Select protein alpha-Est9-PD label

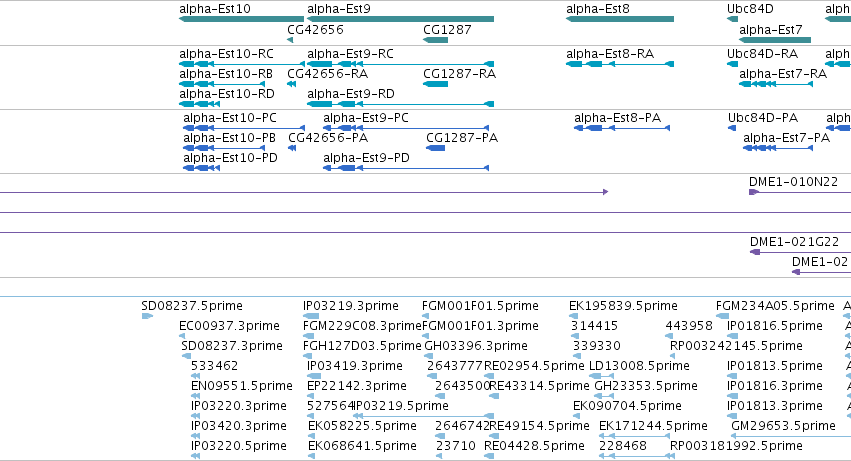(x=366, y=159)
